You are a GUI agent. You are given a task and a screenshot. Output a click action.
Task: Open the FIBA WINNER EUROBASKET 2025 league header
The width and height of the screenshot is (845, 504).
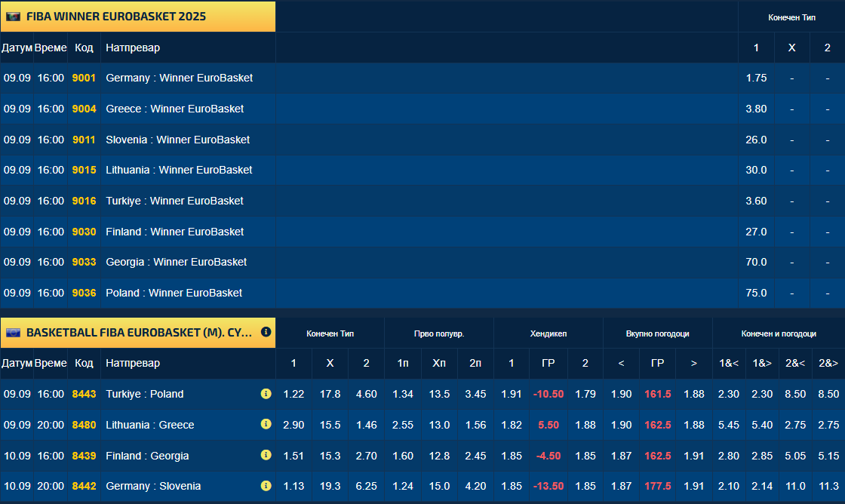(x=138, y=17)
